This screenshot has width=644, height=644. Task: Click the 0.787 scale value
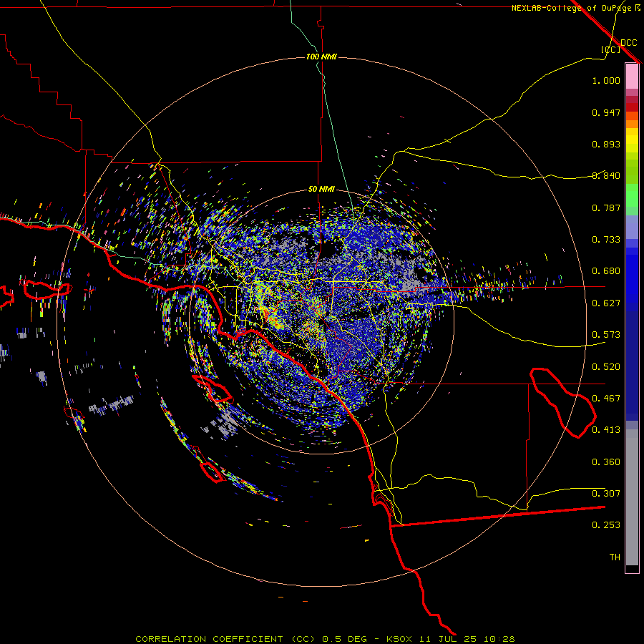point(606,208)
